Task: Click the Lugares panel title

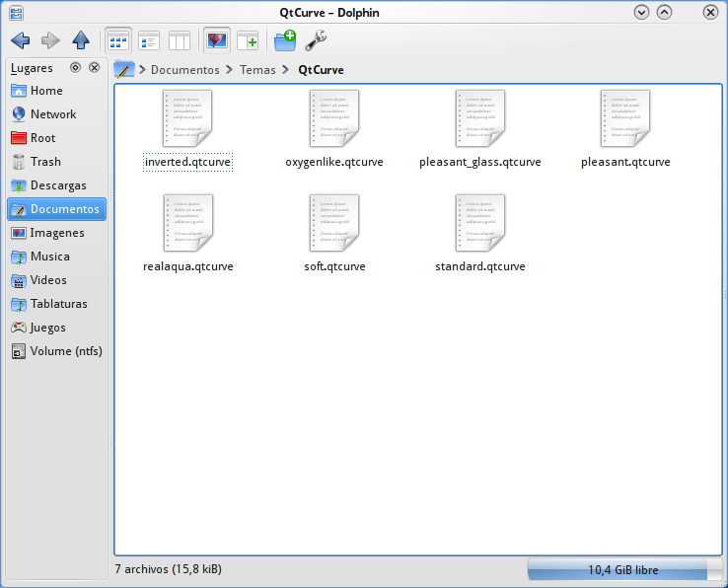Action: point(32,68)
